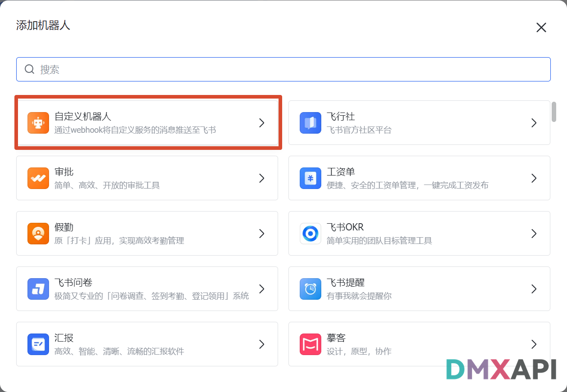Screen dimensions: 567x392
Task: Click the 审批 orange checkmark icon
Action: click(38, 178)
